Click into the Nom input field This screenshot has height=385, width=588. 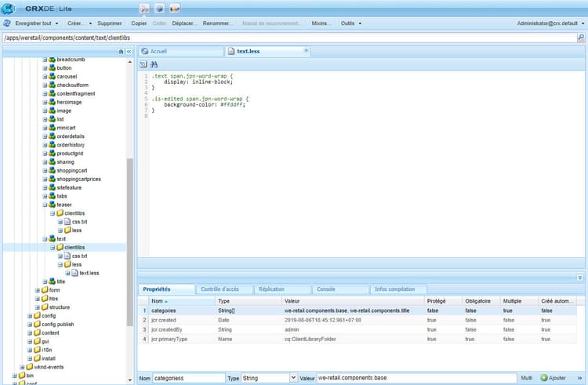[x=188, y=378]
